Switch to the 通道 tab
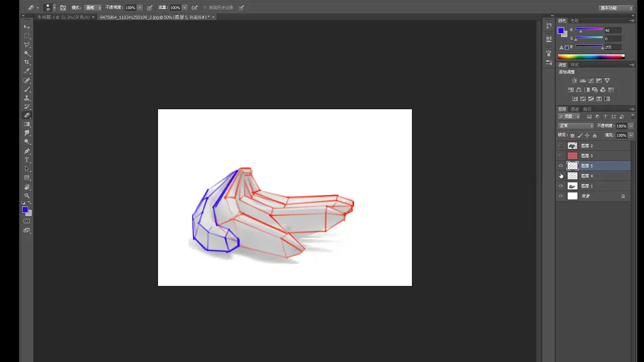Screen dimensions: 644x362 (x=575, y=109)
